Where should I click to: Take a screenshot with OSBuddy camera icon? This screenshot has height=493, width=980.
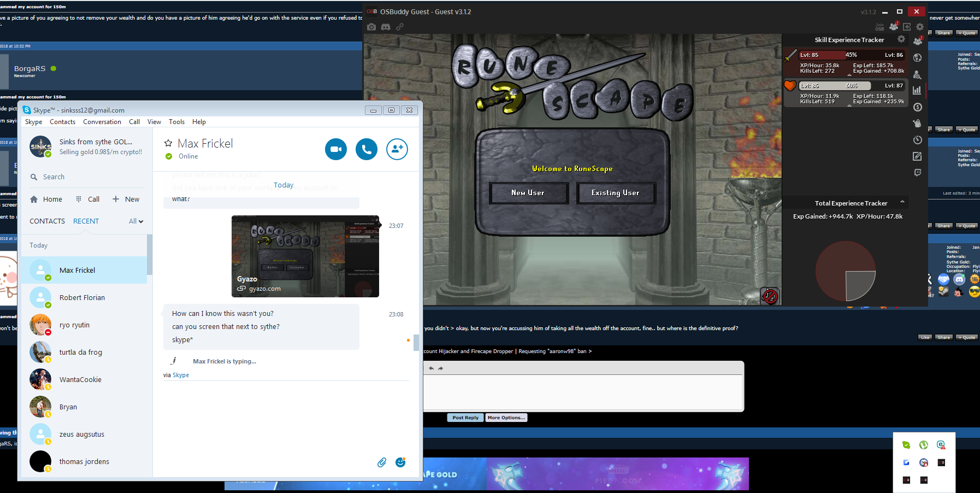371,27
